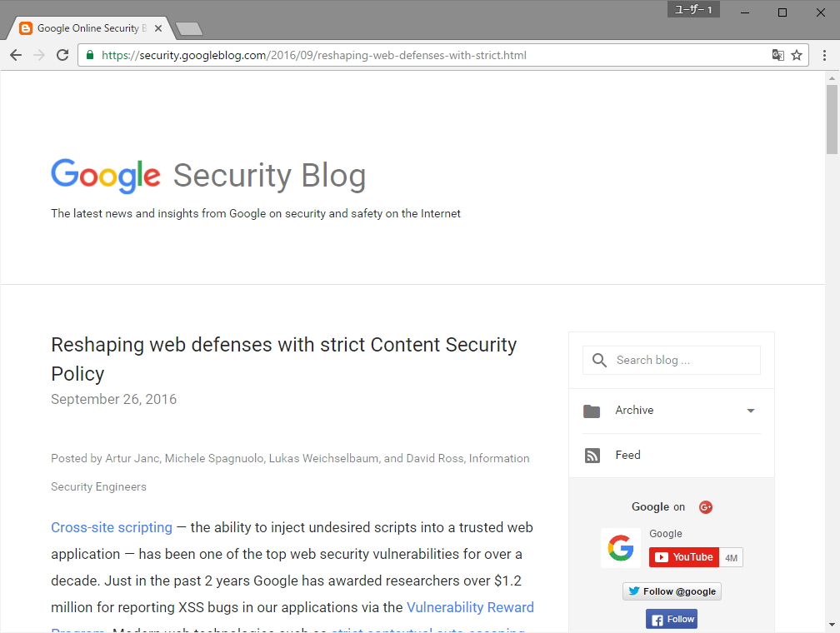Click the browser back arrow

tap(16, 55)
